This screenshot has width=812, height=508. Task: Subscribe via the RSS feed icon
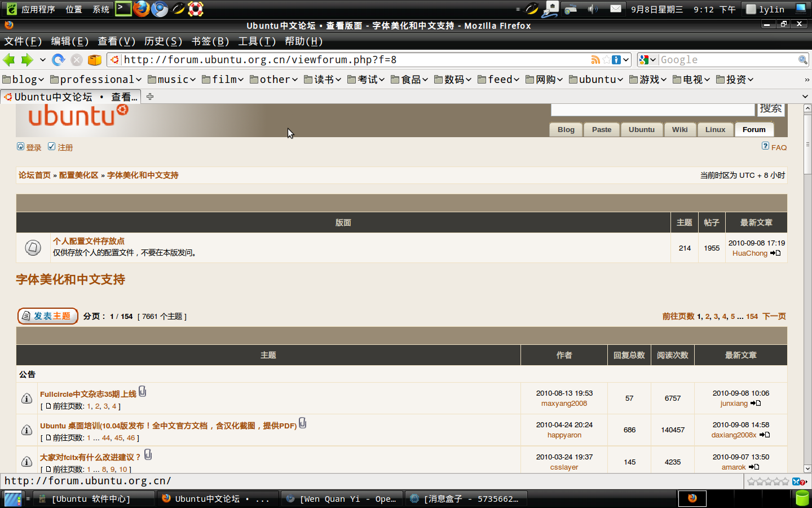pyautogui.click(x=595, y=60)
